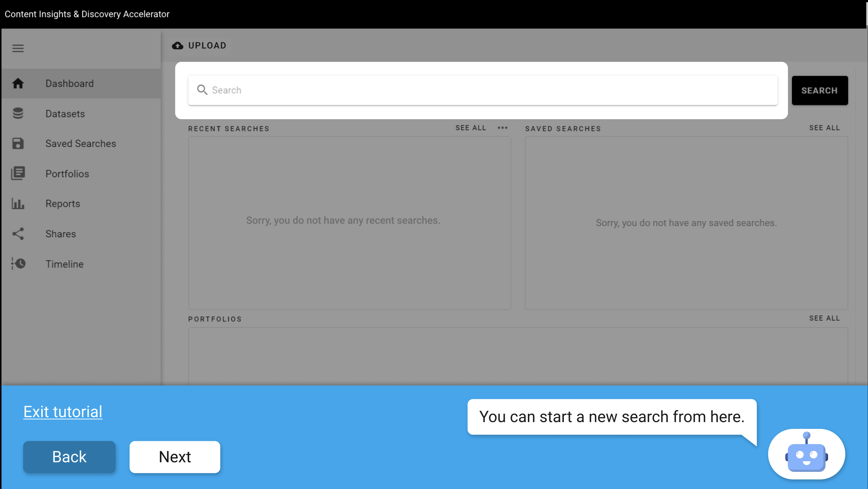Click the Datasets database icon

(18, 113)
